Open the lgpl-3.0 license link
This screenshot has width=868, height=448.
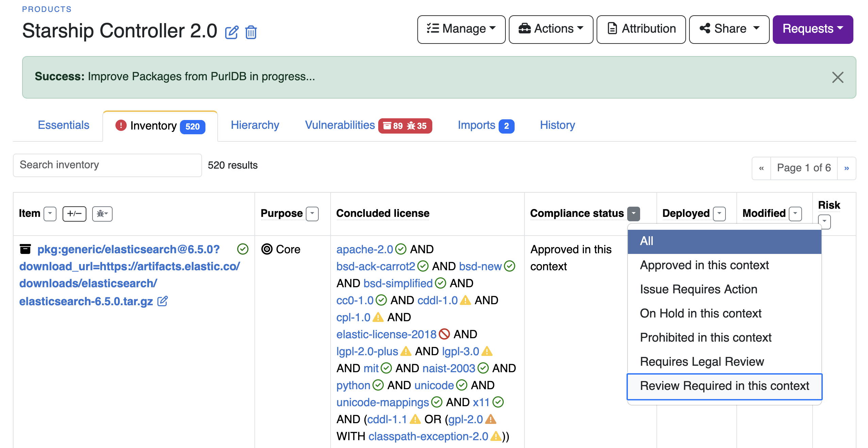pos(461,351)
